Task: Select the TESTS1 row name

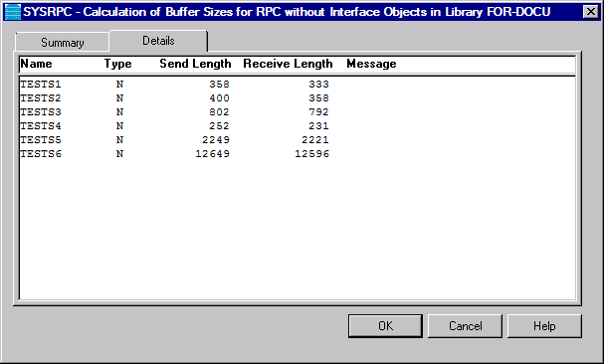Action: [x=41, y=84]
